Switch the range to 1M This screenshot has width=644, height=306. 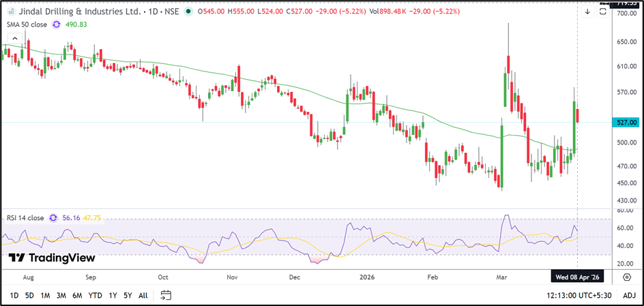45,295
